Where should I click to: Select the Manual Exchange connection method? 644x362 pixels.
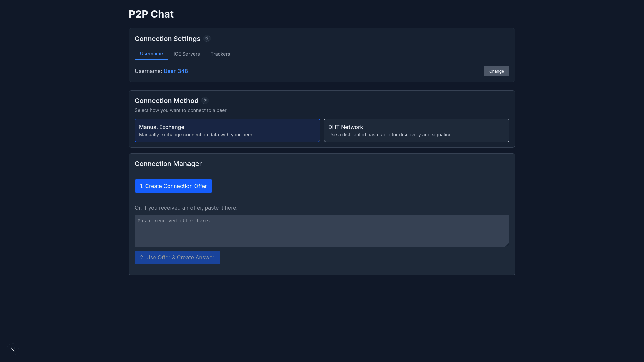coord(227,130)
